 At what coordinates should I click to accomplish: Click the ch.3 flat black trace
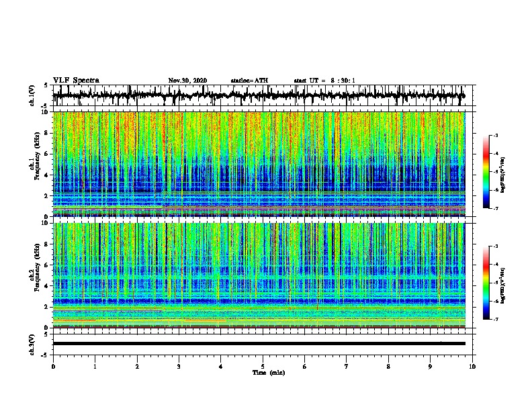click(x=259, y=344)
